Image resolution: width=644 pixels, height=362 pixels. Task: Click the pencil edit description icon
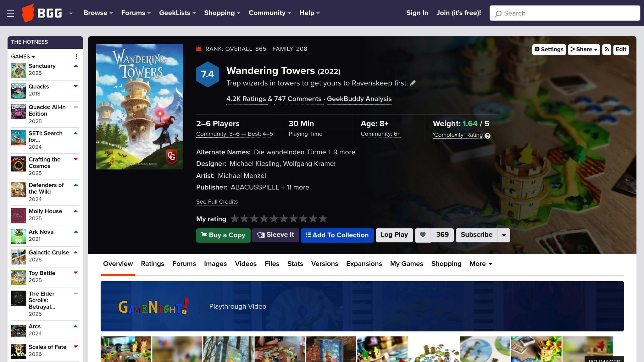pos(413,83)
